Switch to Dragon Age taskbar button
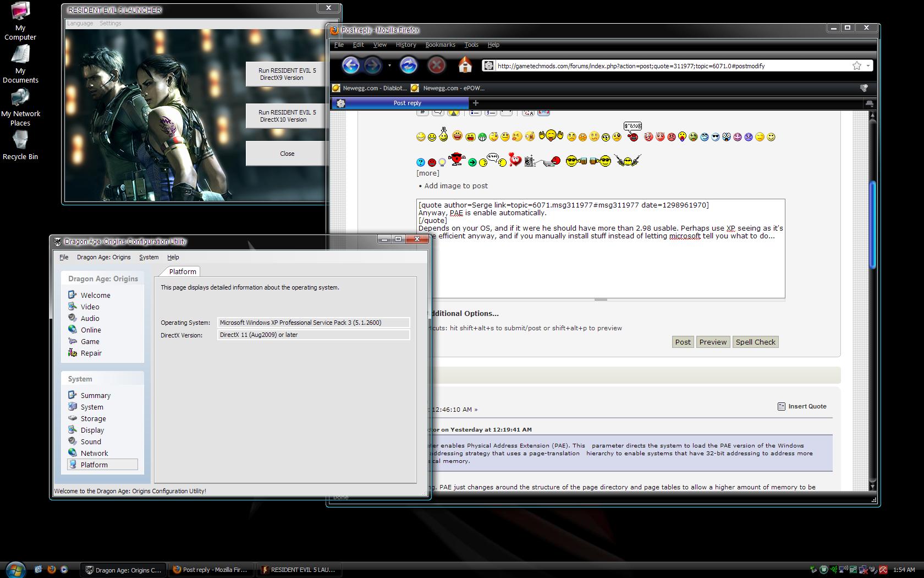The height and width of the screenshot is (578, 924). [x=123, y=570]
